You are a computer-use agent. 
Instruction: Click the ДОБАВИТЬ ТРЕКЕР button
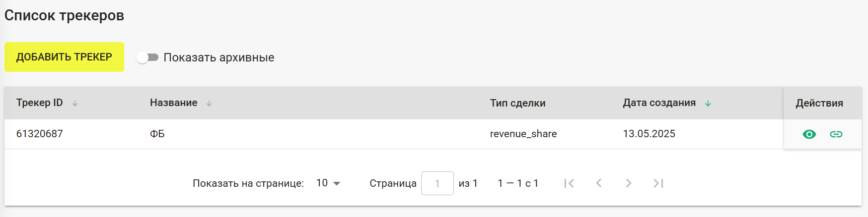point(64,57)
